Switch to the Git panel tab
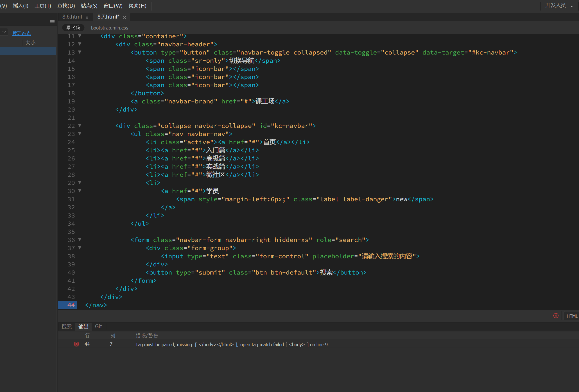Viewport: 579px width, 392px height. (x=98, y=326)
